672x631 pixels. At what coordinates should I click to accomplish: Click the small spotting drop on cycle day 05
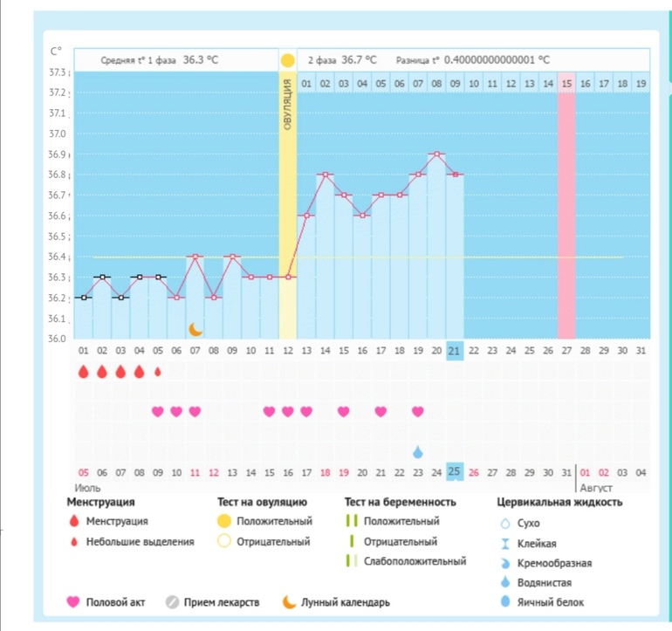click(158, 372)
